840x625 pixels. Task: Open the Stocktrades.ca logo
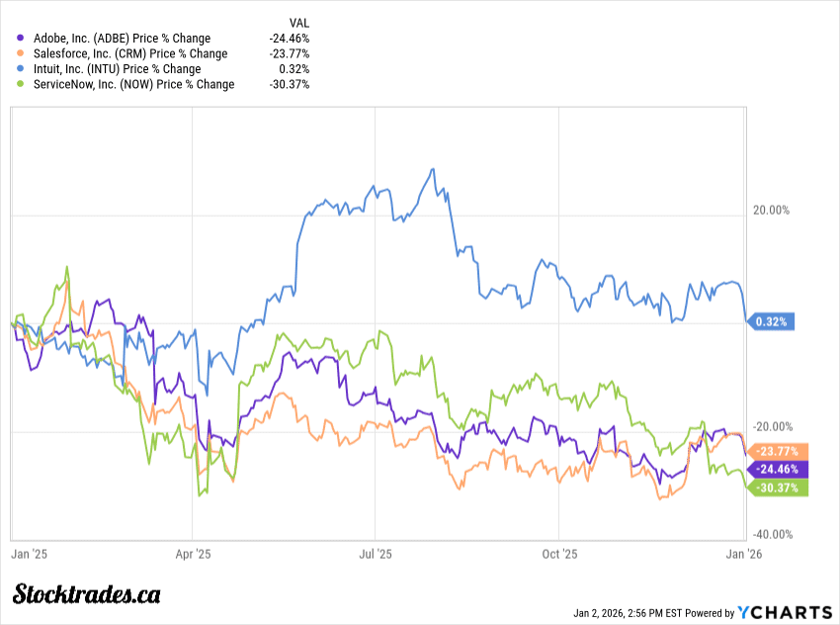[87, 593]
